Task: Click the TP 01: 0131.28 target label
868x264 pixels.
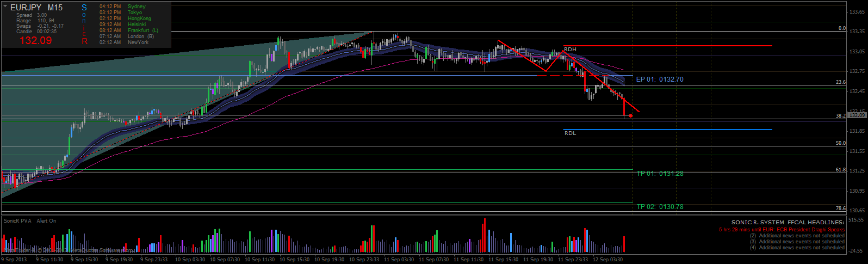Action: pos(660,174)
